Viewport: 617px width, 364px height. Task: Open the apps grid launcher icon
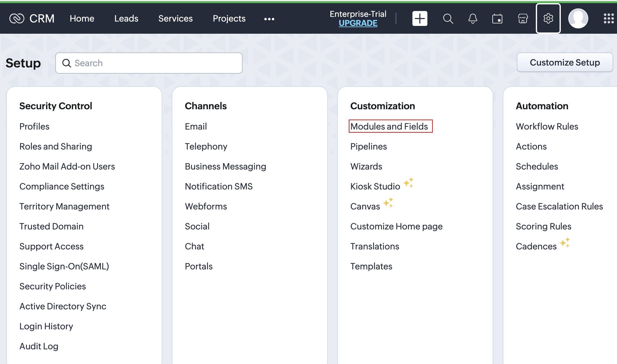[x=608, y=19]
